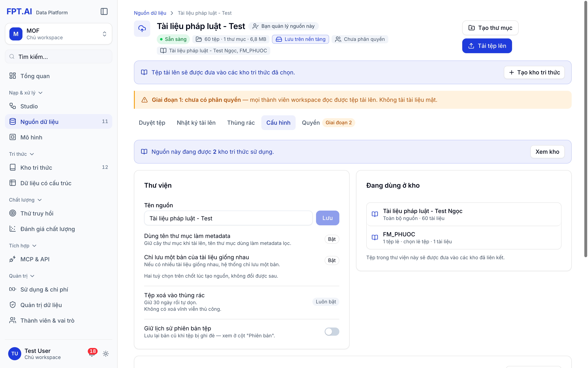Switch to the Nhật ký tải lên tab

pyautogui.click(x=196, y=123)
